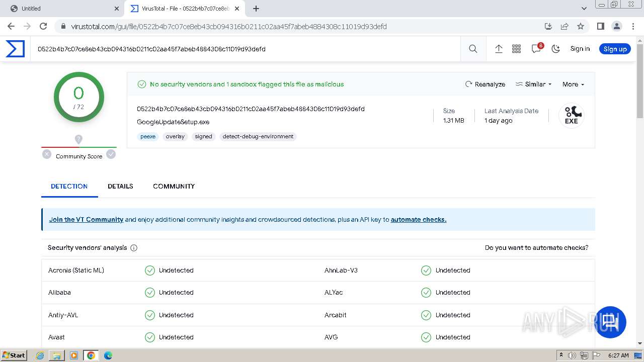Viewport: 644px width, 362px height.
Task: Click the page vertical scrollbar
Action: coord(640,80)
